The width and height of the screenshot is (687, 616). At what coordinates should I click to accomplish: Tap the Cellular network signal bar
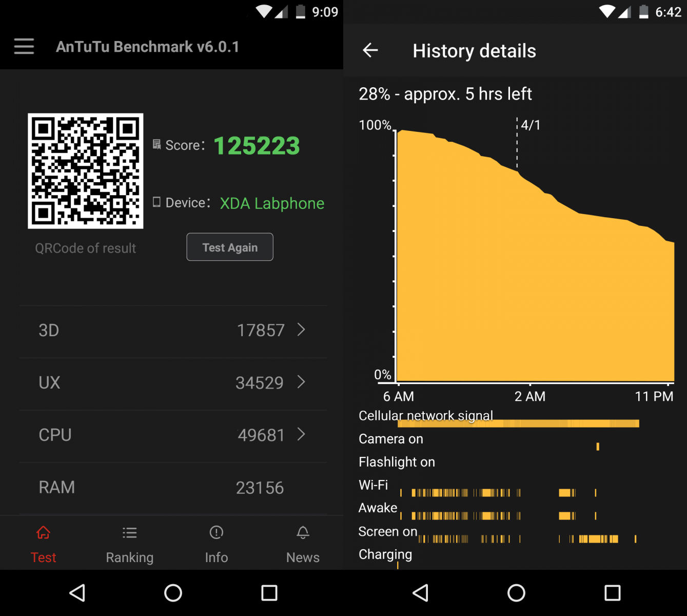point(518,423)
